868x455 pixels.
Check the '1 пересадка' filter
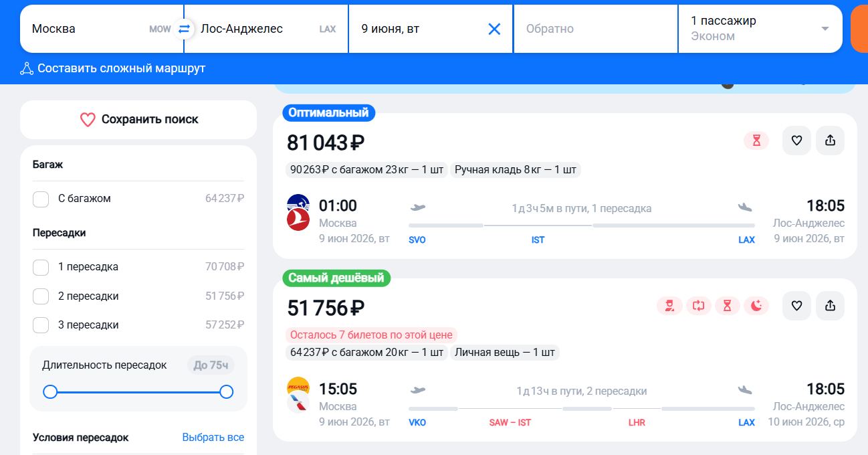pyautogui.click(x=41, y=267)
